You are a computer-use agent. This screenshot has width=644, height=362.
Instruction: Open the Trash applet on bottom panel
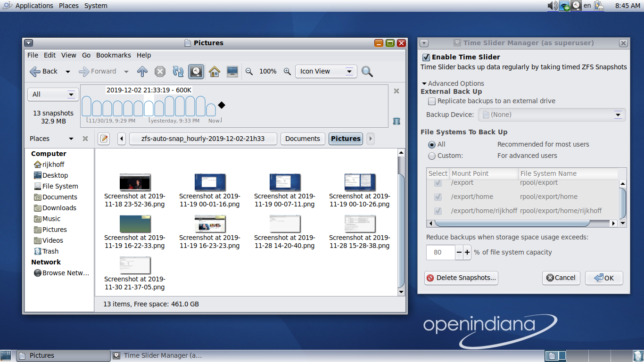pos(638,356)
